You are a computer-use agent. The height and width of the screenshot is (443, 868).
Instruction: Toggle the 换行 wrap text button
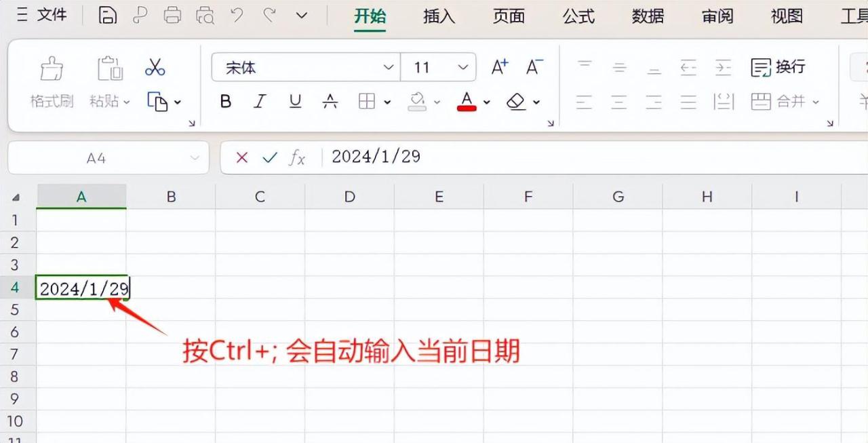[778, 67]
